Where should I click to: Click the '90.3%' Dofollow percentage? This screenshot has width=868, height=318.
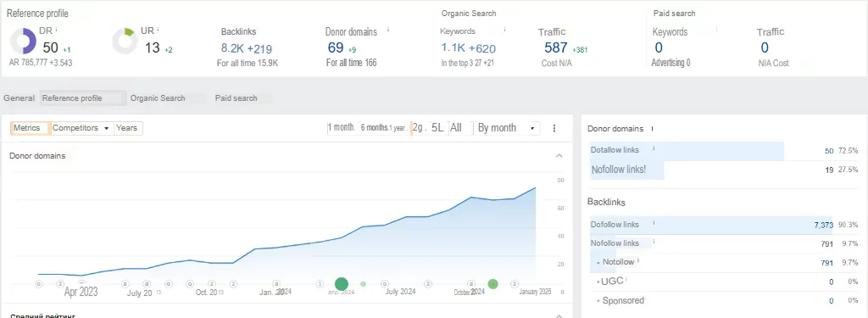848,225
